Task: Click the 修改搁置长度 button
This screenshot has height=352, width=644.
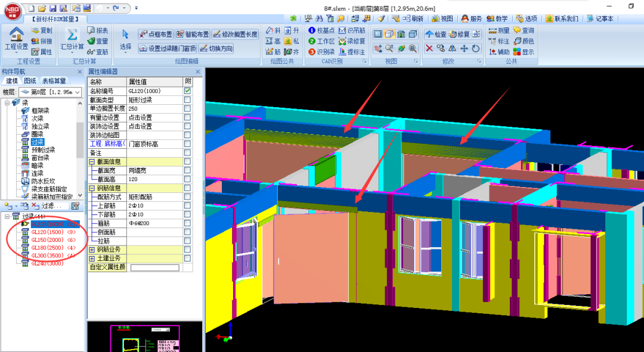Action: (x=235, y=34)
